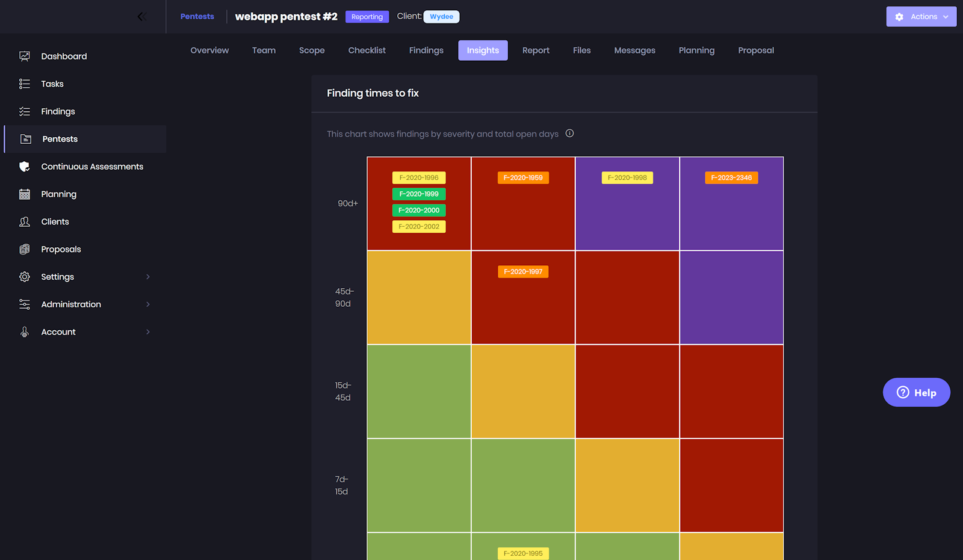Click the Wydee client badge
963x560 pixels.
tap(441, 17)
